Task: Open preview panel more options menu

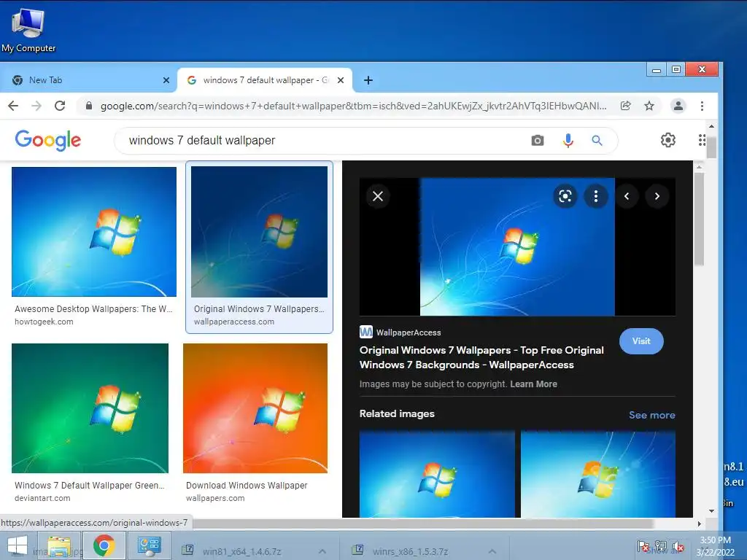Action: [x=595, y=196]
